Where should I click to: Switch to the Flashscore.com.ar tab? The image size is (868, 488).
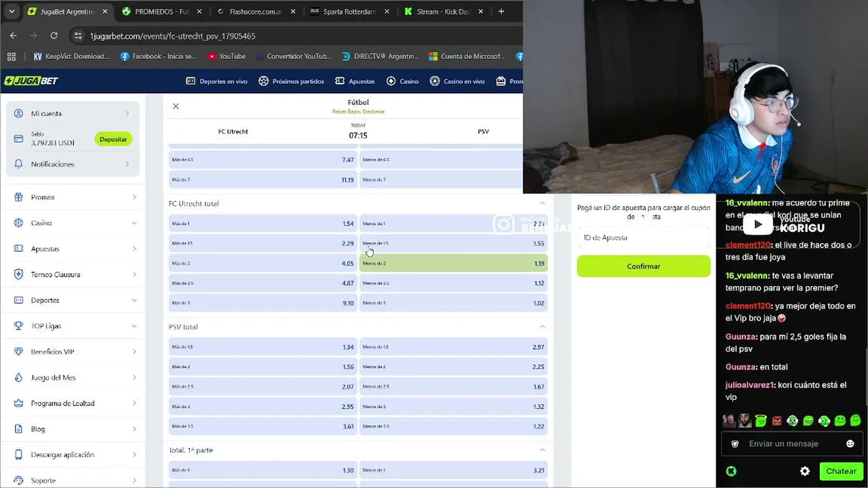tap(255, 12)
